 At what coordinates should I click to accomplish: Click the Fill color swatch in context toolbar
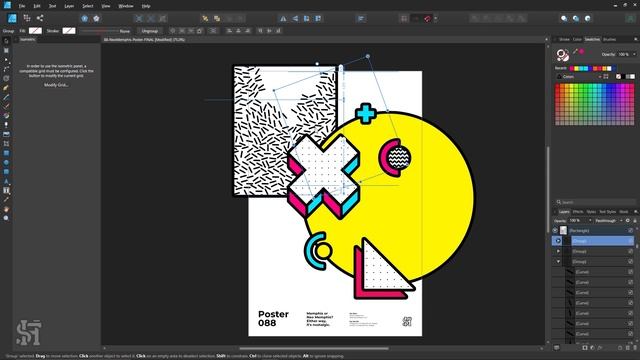(35, 31)
